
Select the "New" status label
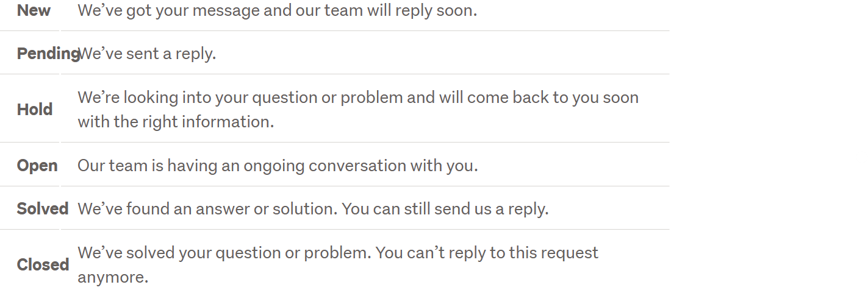(x=34, y=10)
